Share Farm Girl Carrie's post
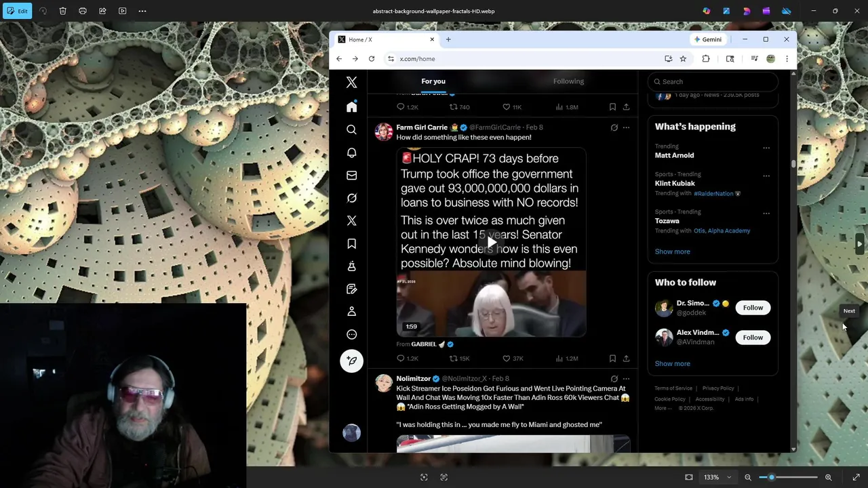Viewport: 868px width, 488px height. pyautogui.click(x=626, y=359)
